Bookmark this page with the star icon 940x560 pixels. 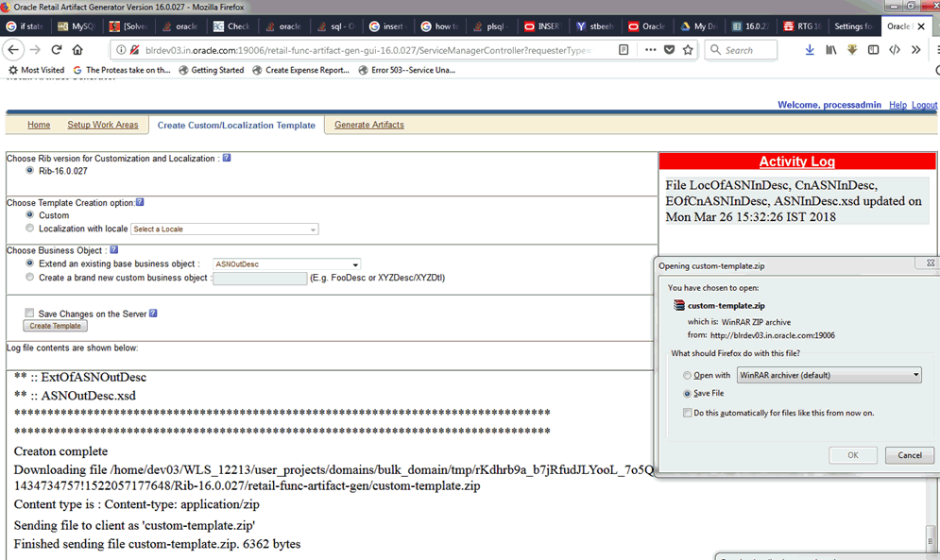pyautogui.click(x=688, y=50)
